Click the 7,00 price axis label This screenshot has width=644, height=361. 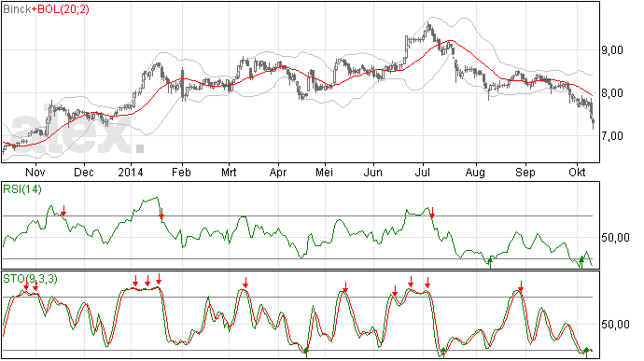612,135
